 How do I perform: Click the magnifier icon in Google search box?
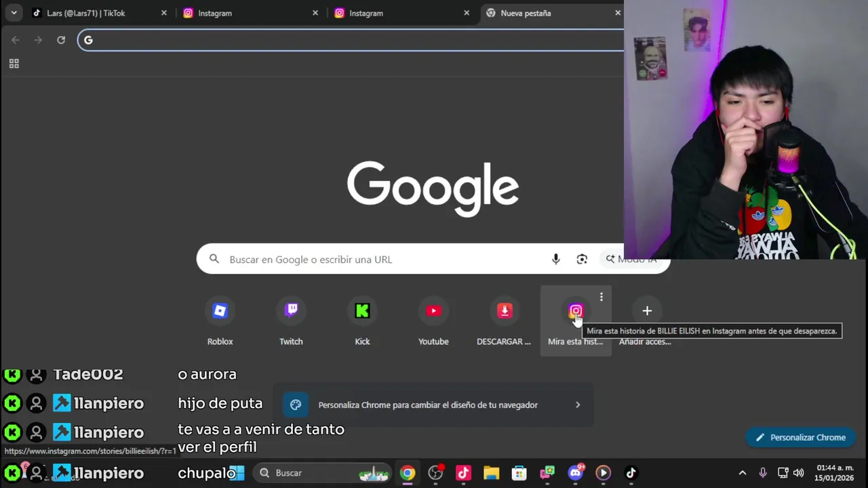point(214,259)
